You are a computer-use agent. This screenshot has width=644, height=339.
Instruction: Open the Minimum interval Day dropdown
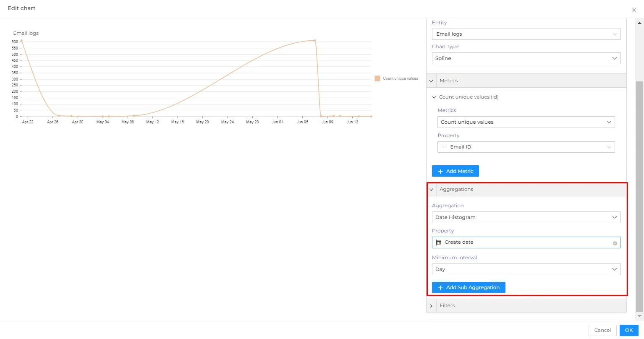526,269
